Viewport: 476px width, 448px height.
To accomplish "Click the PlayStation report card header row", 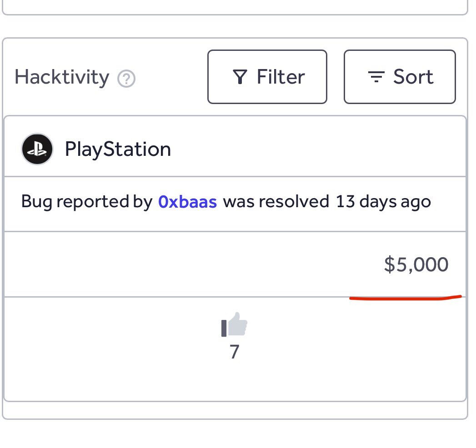I will [x=235, y=146].
